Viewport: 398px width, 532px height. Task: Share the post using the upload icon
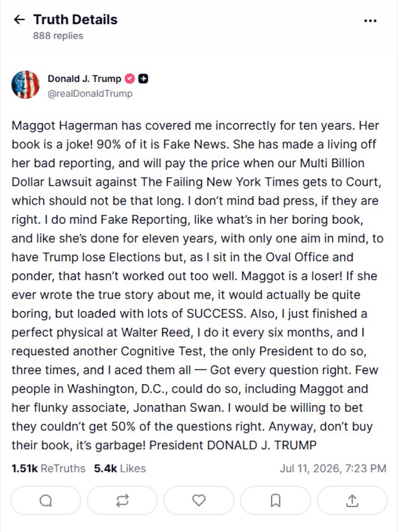[352, 500]
